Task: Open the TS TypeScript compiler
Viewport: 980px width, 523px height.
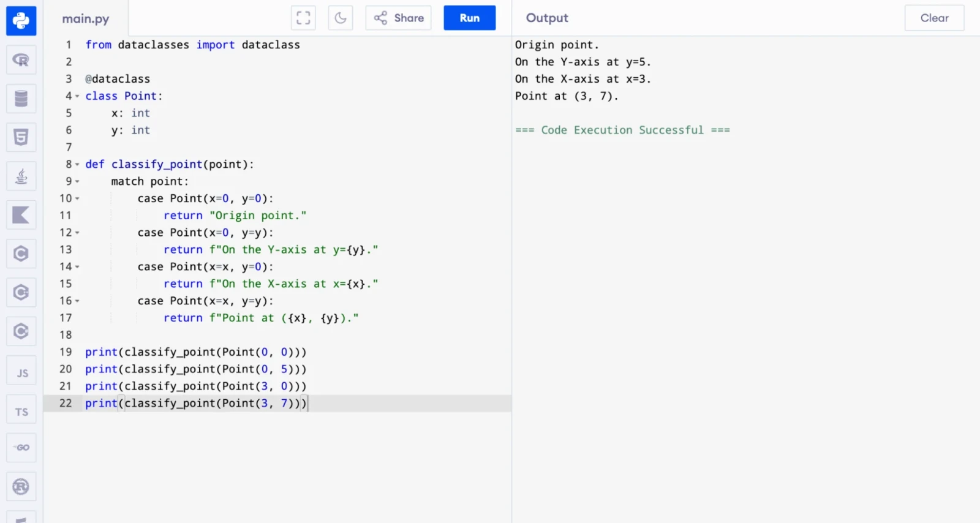Action: coord(21,409)
